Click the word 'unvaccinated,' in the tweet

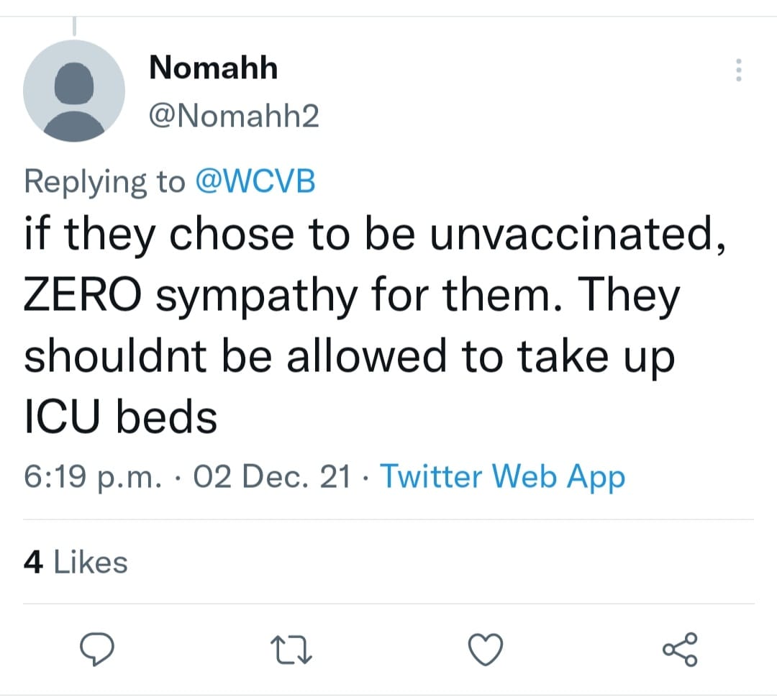[x=576, y=236]
